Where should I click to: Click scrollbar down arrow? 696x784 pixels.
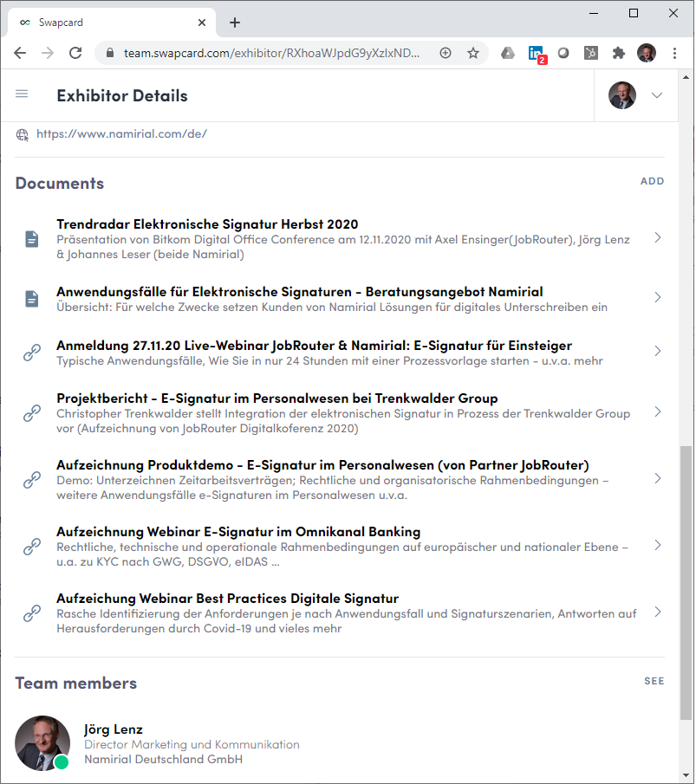[686, 775]
